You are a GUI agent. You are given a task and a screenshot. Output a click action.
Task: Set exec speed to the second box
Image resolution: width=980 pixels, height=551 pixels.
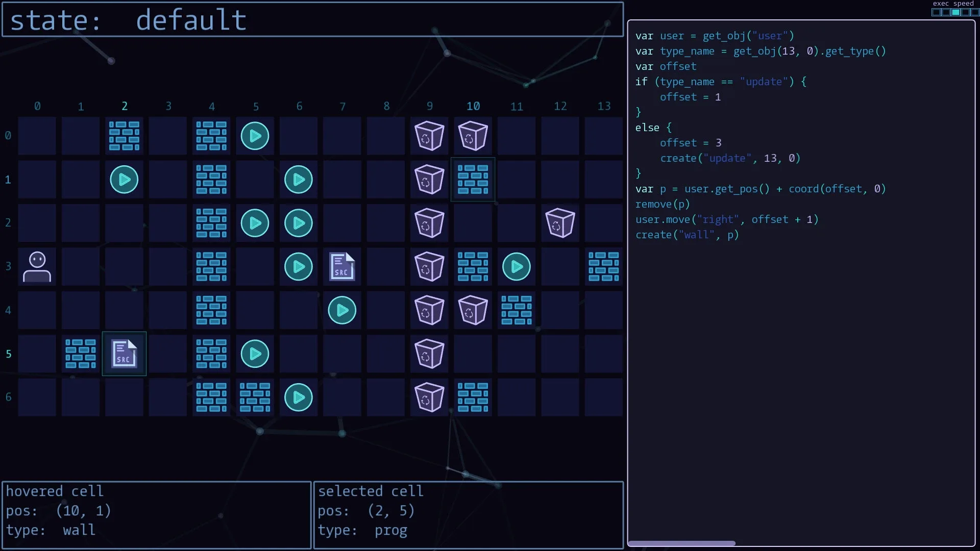[x=946, y=12]
